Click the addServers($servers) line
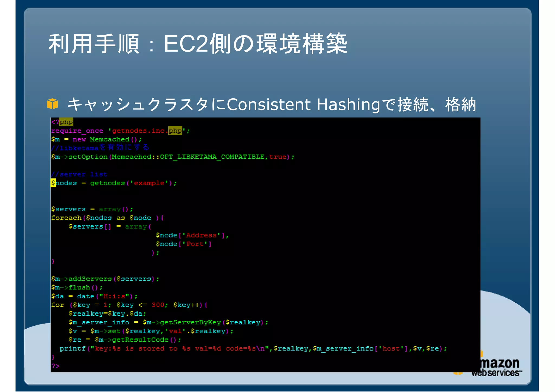Screen dimensions: 555x392 tap(105, 279)
